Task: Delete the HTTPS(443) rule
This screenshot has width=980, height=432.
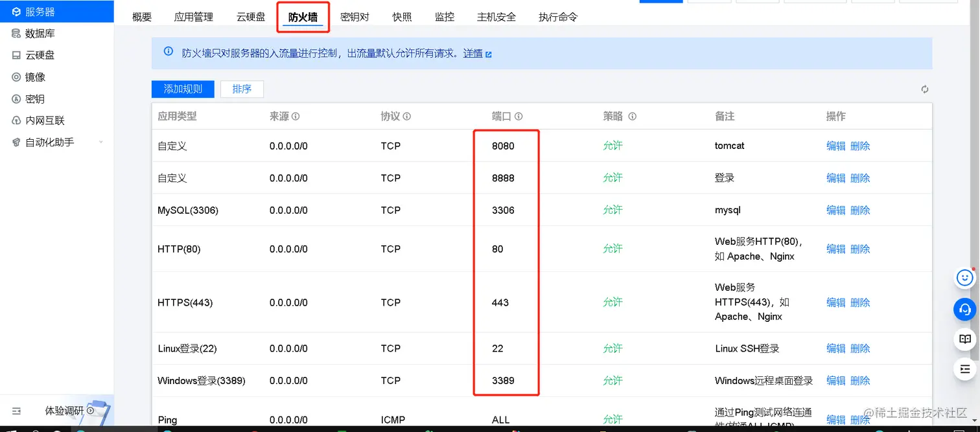Action: pos(860,302)
